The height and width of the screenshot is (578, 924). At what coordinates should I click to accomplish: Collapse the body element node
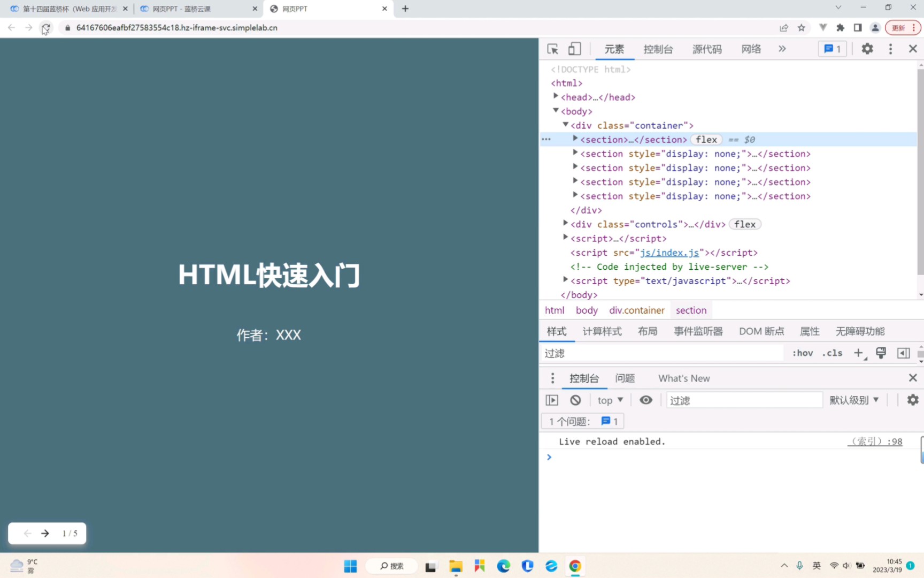556,110
